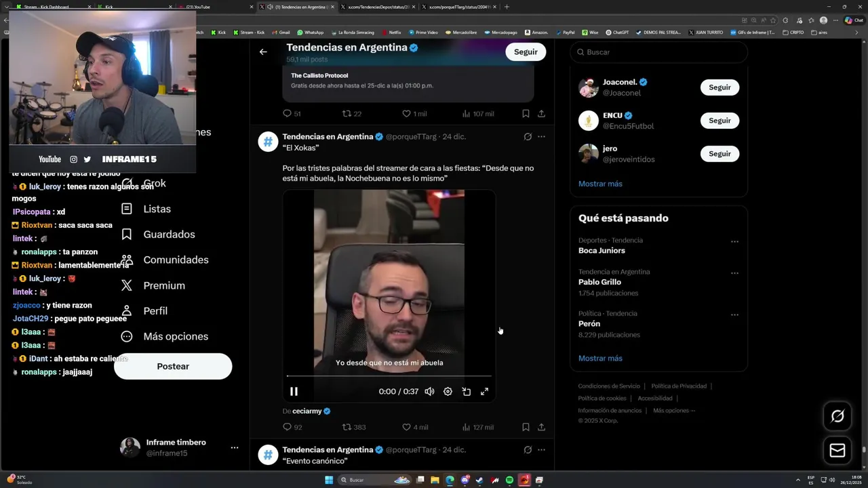
Task: Enter fullscreen on the video player
Action: pos(485,391)
